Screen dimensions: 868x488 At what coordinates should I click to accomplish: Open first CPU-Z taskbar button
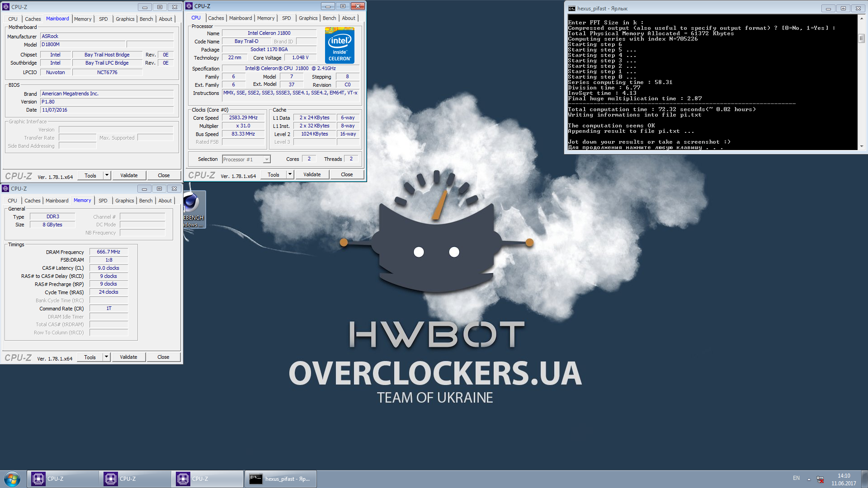pos(63,479)
